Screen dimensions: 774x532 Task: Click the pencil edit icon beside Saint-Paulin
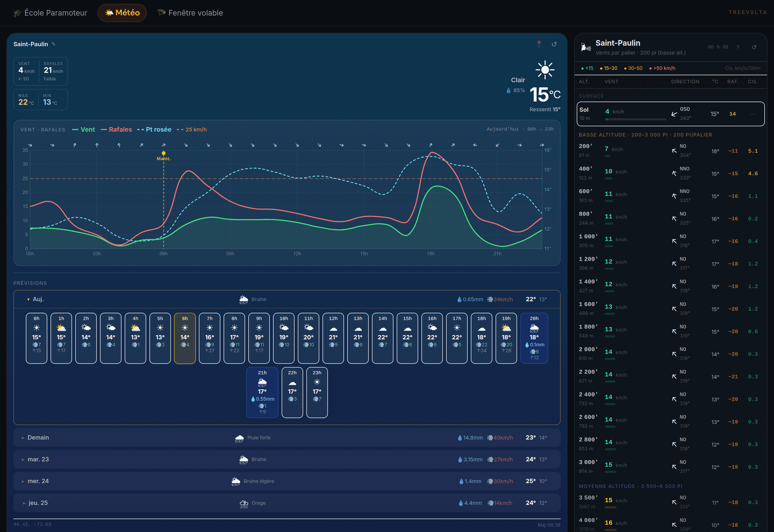pyautogui.click(x=53, y=44)
